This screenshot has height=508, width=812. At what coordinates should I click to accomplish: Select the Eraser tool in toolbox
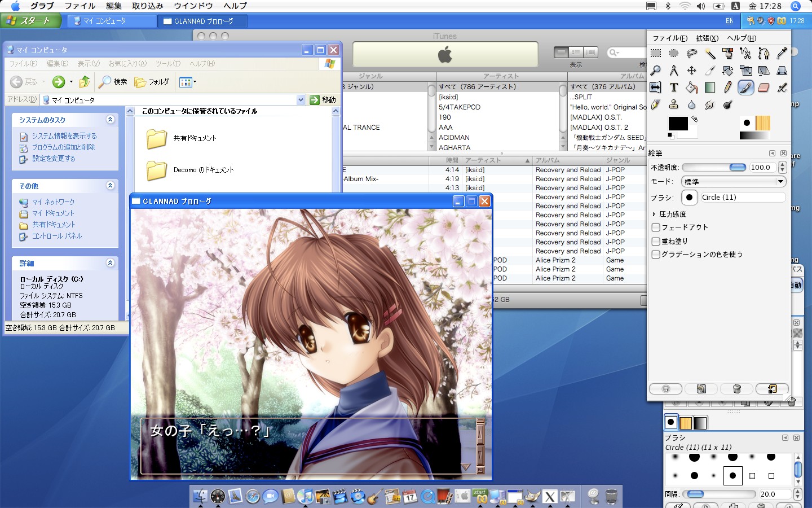pos(764,87)
